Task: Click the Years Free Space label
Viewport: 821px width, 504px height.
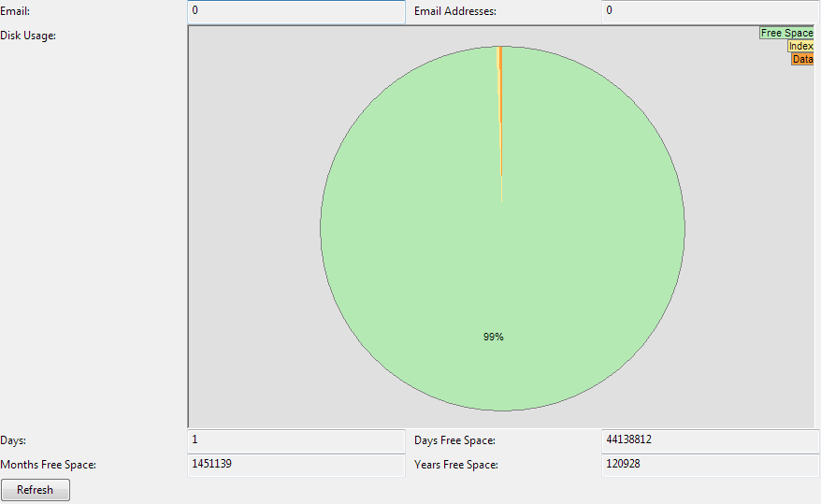Action: 456,465
